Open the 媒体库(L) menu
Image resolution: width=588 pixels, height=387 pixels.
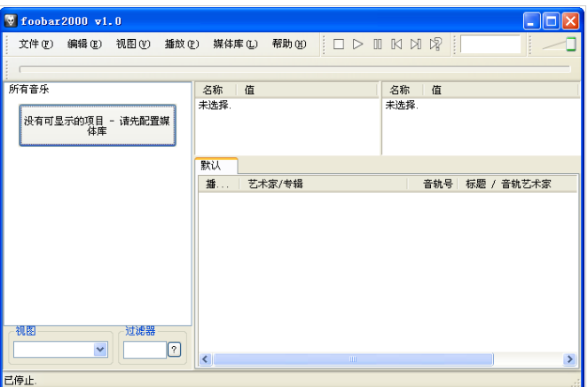coord(236,44)
